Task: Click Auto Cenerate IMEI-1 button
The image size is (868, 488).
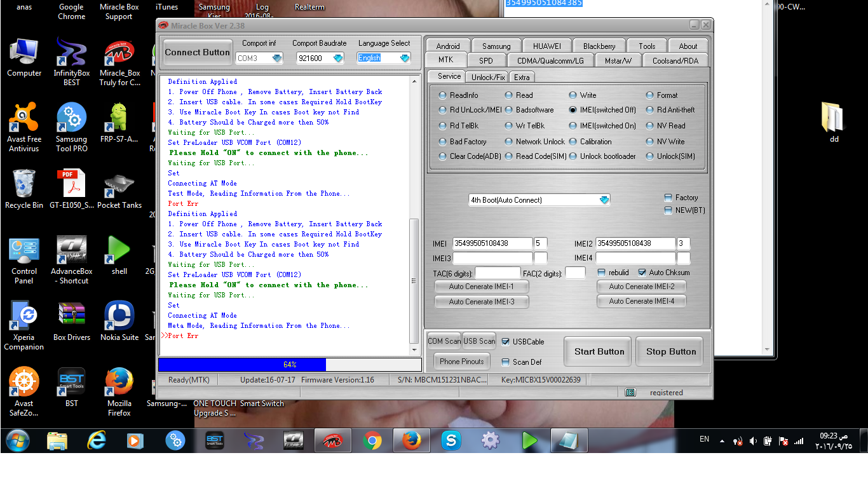Action: (x=481, y=287)
